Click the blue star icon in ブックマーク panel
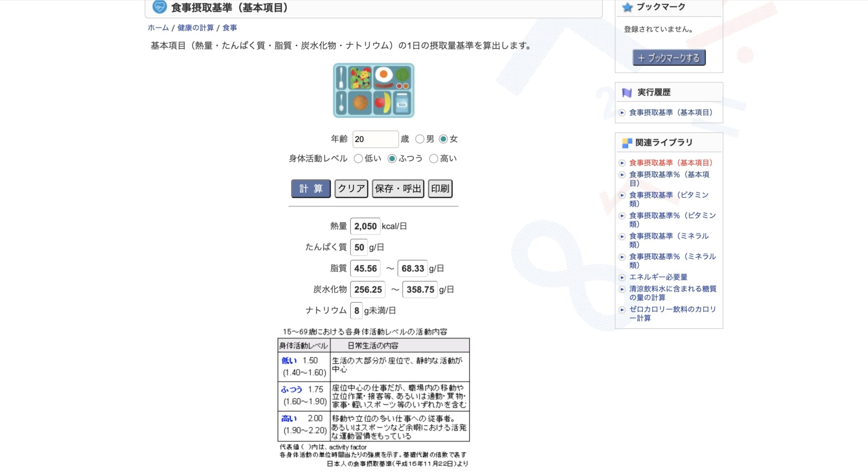Image resolution: width=868 pixels, height=476 pixels. (627, 7)
